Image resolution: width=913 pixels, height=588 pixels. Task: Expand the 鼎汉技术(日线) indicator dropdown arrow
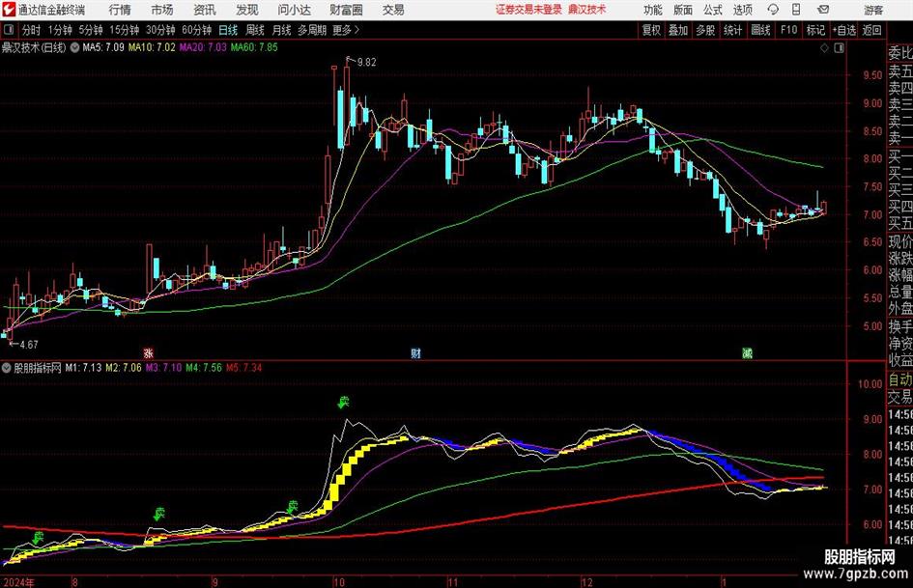click(74, 47)
